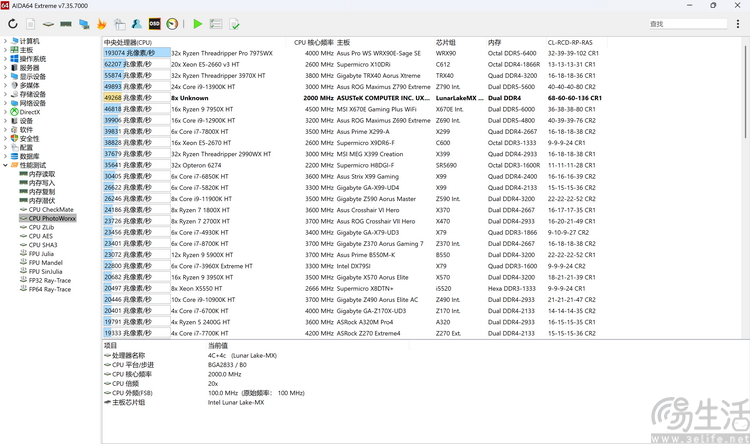This screenshot has height=444, width=750.
Task: Click the results checklist toolbar icon
Action: [216, 23]
